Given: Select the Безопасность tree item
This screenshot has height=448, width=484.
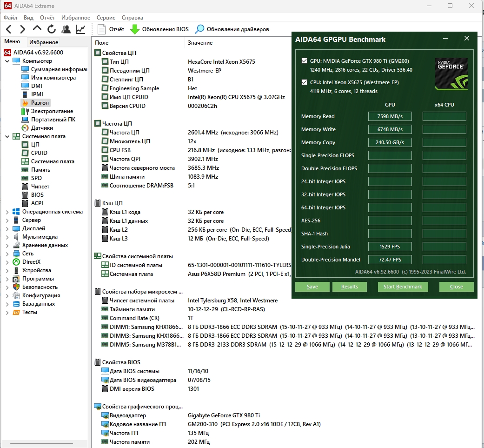Looking at the screenshot, I should click(40, 287).
